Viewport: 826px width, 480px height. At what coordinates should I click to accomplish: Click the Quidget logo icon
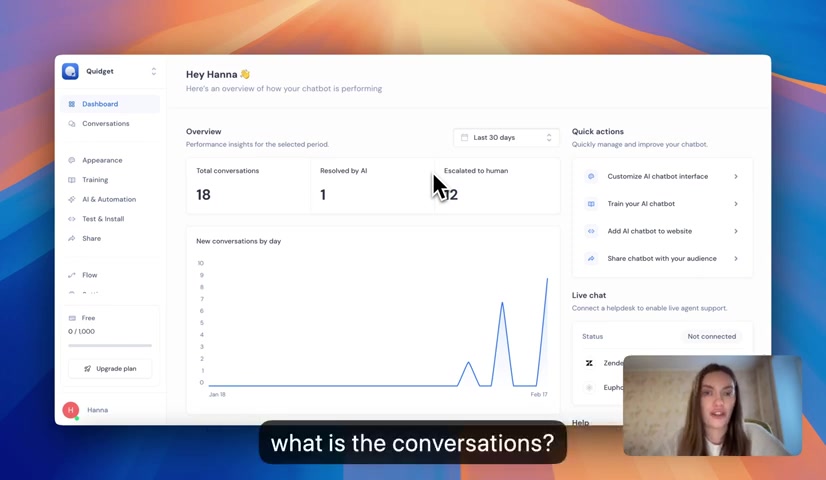coord(70,71)
